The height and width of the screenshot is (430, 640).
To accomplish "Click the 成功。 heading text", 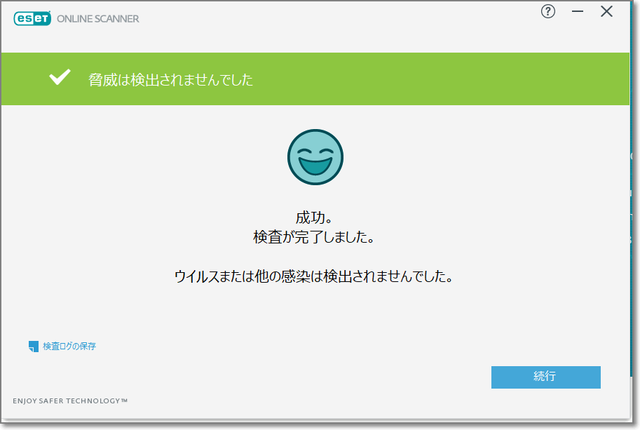I will coord(315,217).
